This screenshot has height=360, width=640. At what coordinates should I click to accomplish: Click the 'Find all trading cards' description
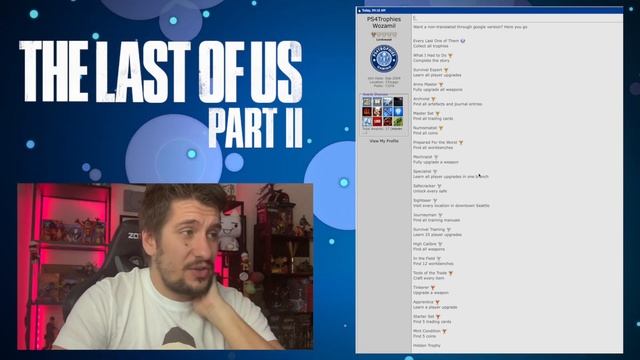point(433,118)
